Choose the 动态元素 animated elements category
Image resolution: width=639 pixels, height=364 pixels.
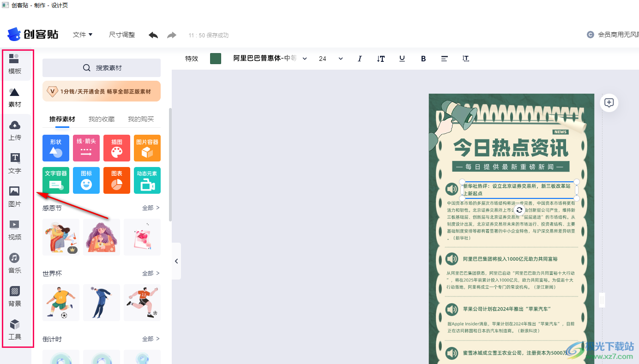coord(147,180)
